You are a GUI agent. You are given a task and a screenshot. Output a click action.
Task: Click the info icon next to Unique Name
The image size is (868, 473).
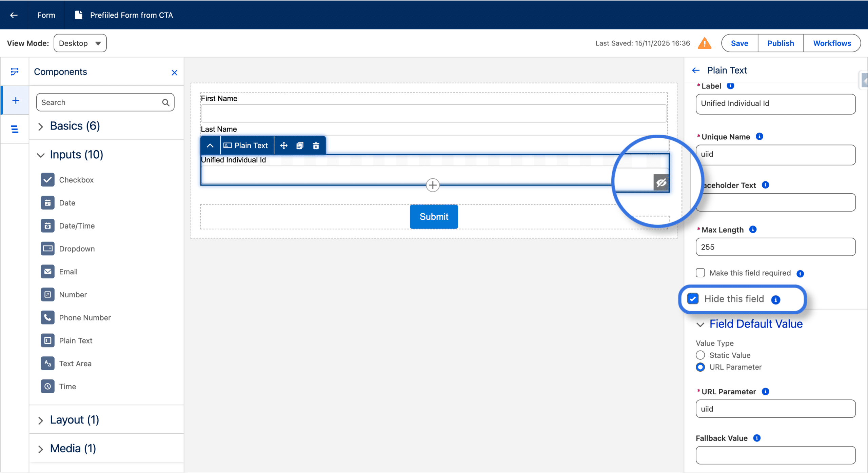point(759,136)
